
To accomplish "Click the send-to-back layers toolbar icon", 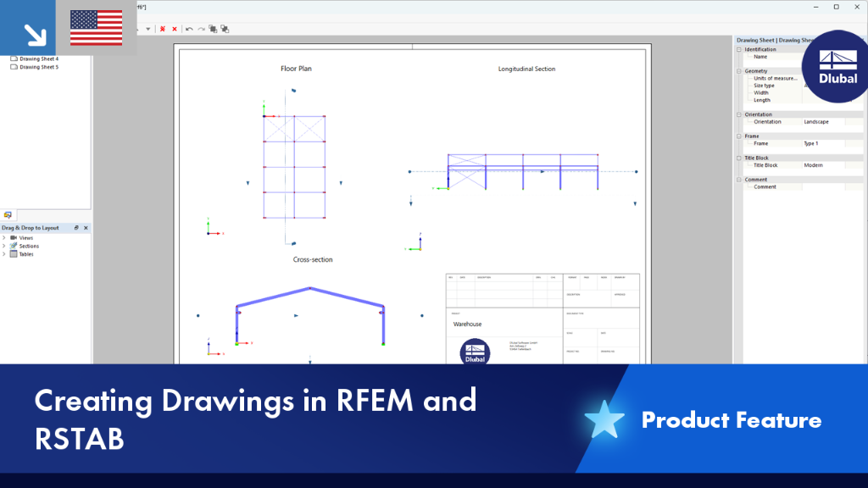I will (x=225, y=29).
